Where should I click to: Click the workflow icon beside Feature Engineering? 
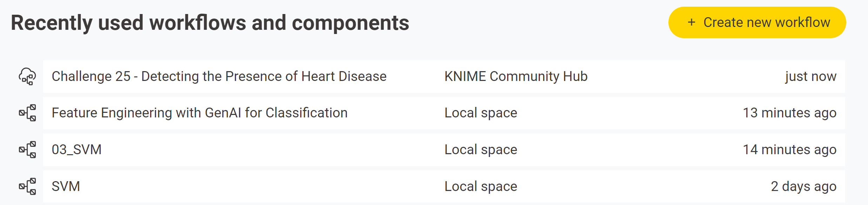tap(27, 113)
